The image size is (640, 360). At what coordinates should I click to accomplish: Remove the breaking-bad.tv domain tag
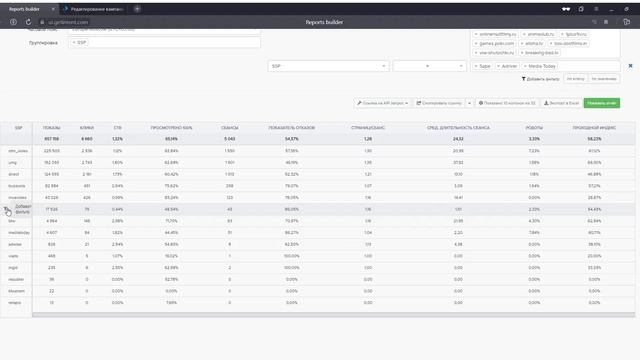(522, 53)
